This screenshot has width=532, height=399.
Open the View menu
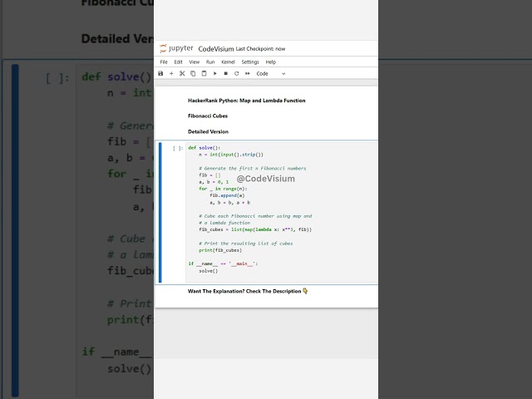pyautogui.click(x=194, y=62)
